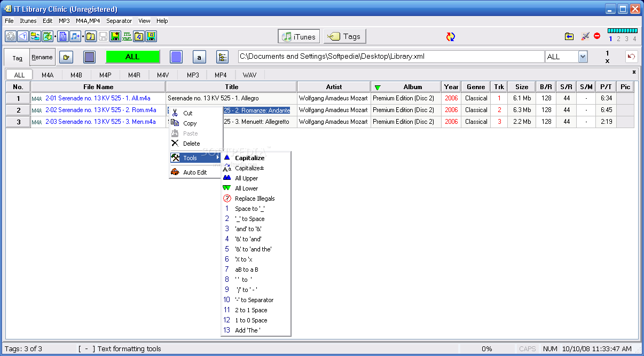Open the Itunes menu
Viewport: 644px width, 356px height.
pos(28,21)
